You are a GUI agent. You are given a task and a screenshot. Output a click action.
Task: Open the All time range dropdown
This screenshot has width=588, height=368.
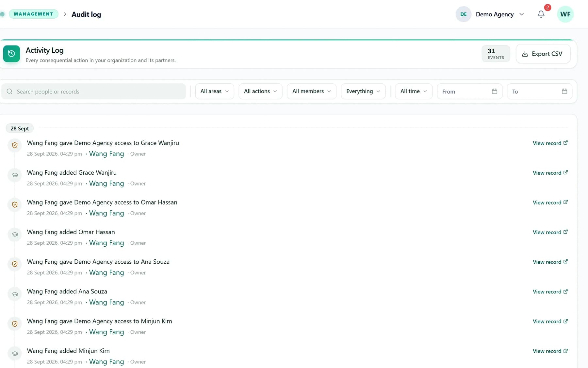click(414, 91)
